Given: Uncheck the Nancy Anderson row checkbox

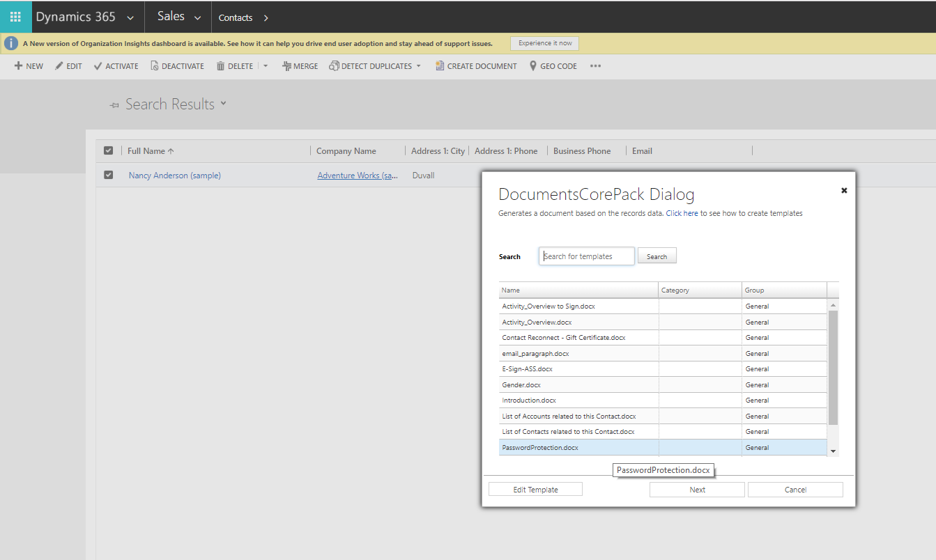Looking at the screenshot, I should tap(108, 175).
